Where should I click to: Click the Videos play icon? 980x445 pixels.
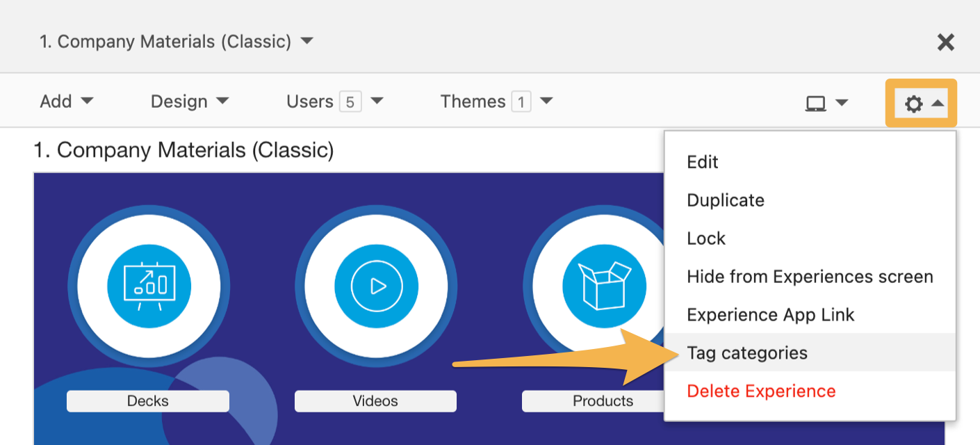point(376,286)
